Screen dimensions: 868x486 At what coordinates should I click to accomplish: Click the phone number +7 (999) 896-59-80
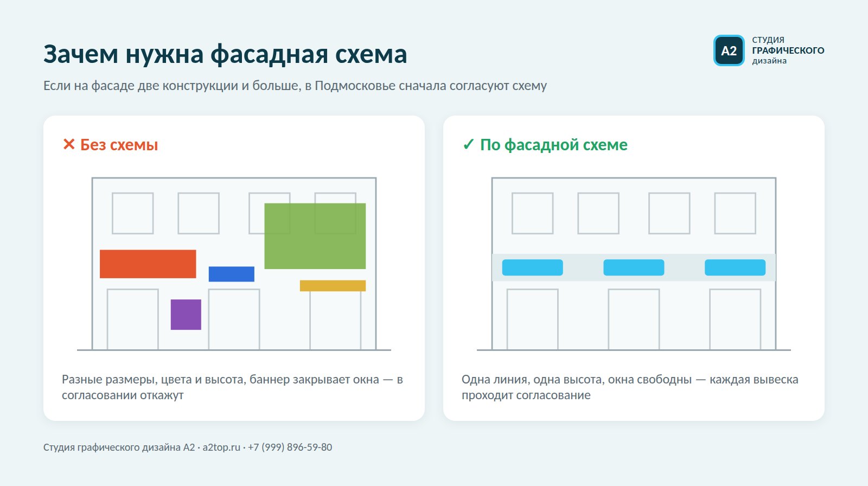click(x=290, y=447)
